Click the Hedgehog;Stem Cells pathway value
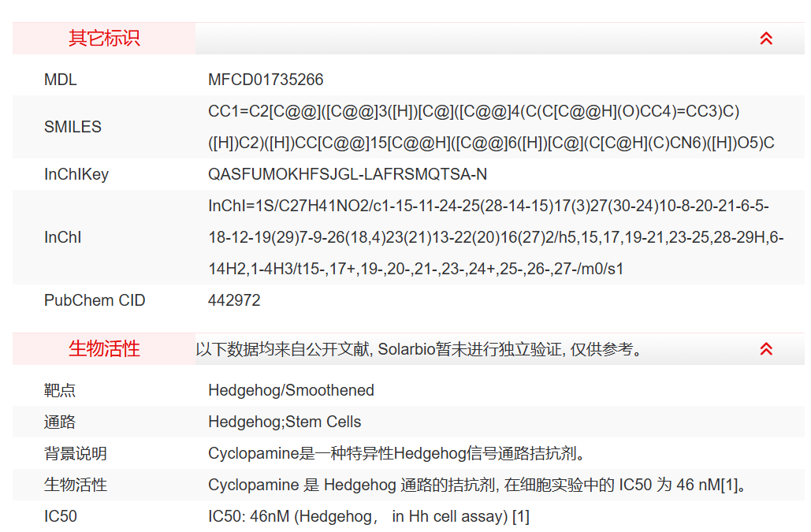The image size is (811, 532). tap(285, 422)
